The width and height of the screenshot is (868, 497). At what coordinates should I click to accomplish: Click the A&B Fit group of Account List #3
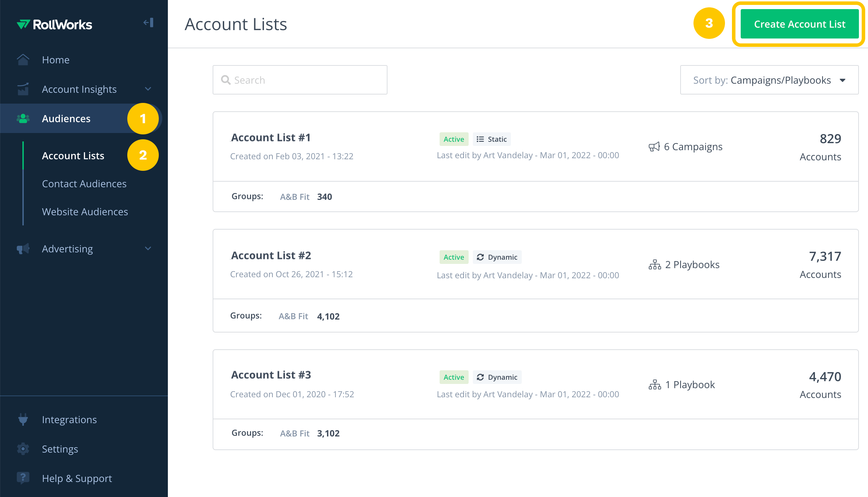pyautogui.click(x=295, y=433)
